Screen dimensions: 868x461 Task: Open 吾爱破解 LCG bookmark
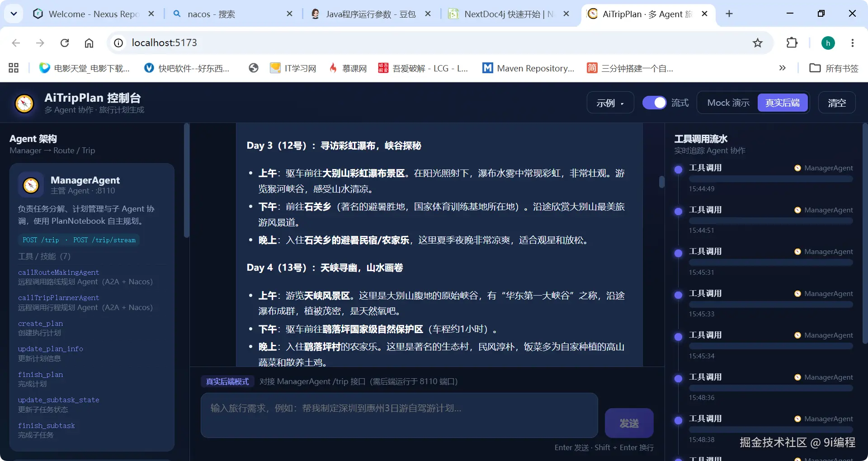pos(423,68)
